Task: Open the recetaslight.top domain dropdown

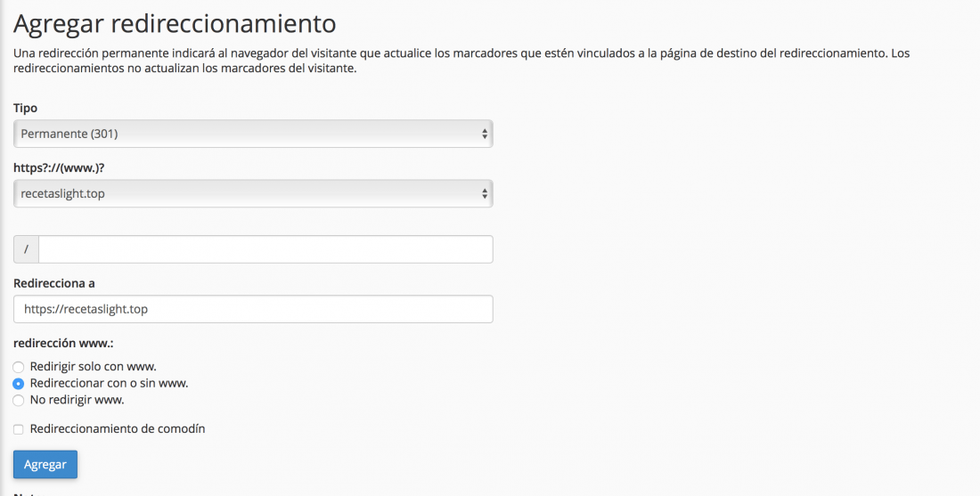Action: coord(253,193)
